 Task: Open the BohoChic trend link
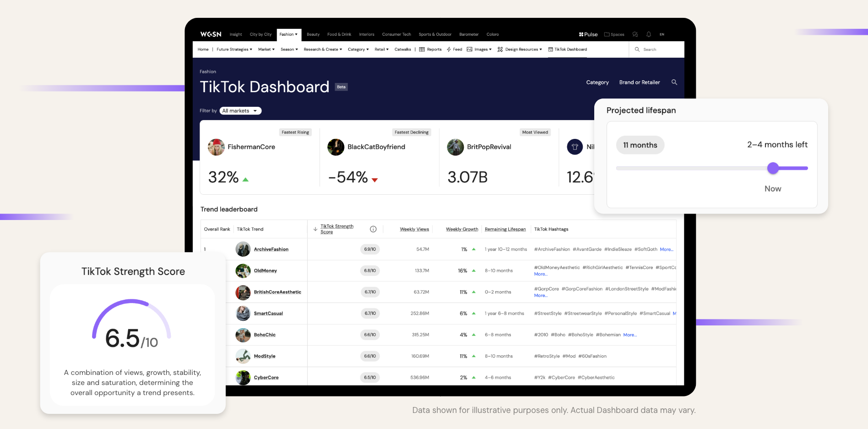(x=265, y=335)
